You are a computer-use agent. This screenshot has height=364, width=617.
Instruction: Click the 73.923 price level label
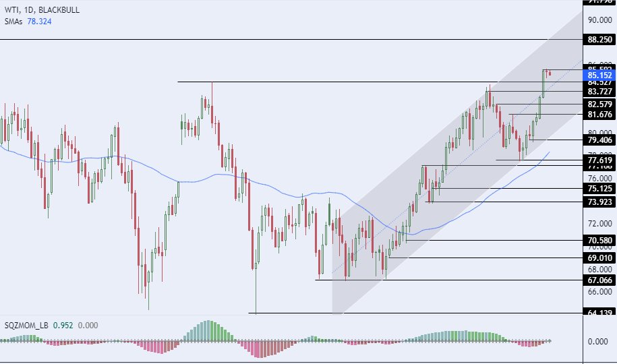pyautogui.click(x=599, y=202)
